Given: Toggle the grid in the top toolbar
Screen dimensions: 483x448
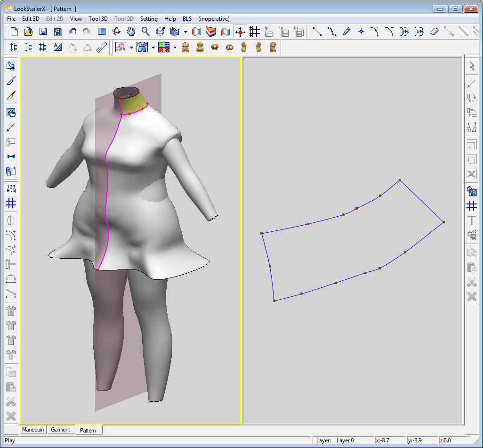Looking at the screenshot, I should pyautogui.click(x=255, y=32).
